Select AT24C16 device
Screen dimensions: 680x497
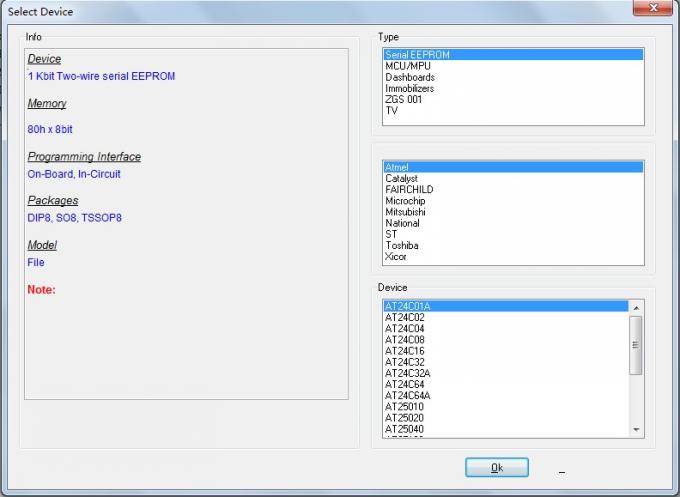(506, 351)
